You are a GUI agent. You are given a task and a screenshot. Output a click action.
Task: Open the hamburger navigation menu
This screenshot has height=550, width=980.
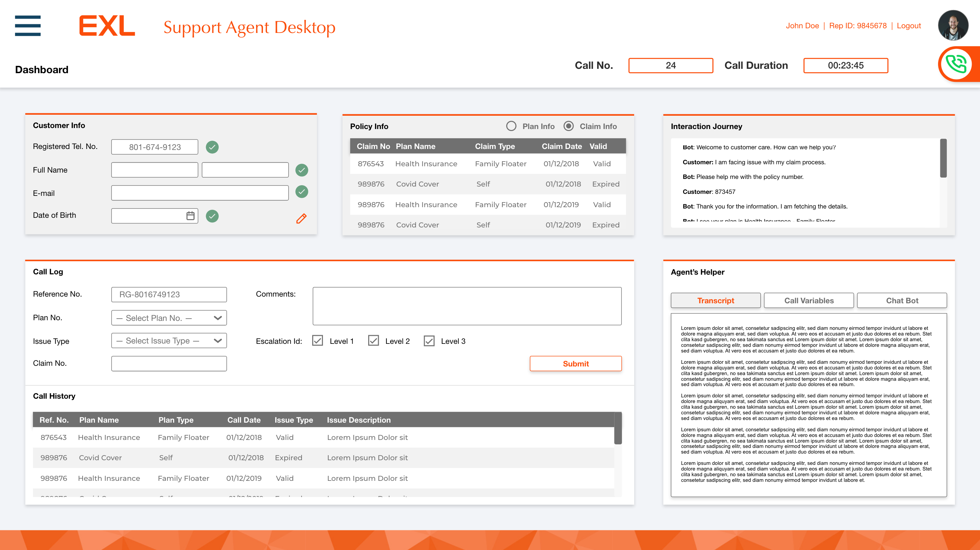tap(27, 26)
